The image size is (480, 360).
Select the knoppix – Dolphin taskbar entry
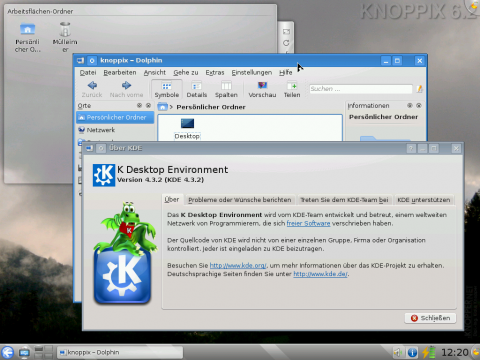pos(119,352)
